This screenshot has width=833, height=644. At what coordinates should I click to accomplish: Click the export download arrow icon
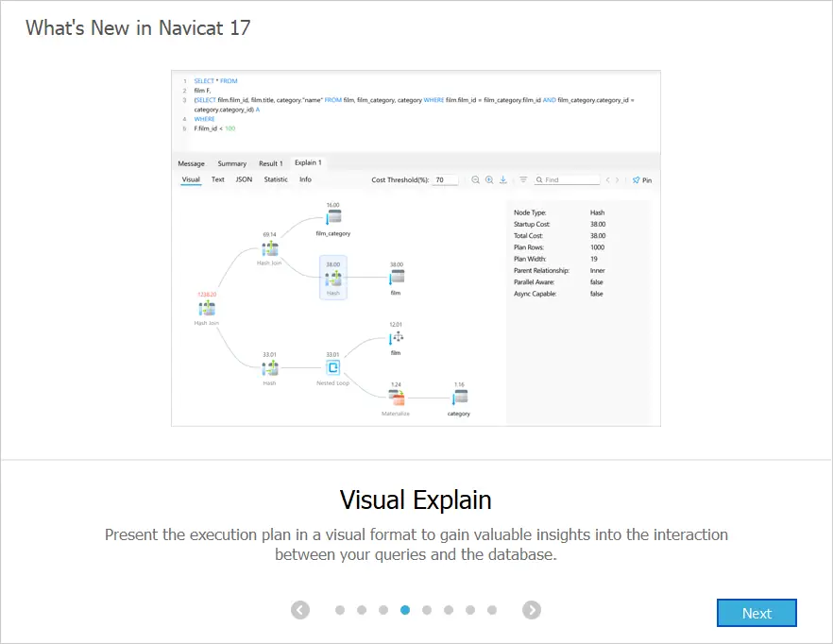coord(503,179)
